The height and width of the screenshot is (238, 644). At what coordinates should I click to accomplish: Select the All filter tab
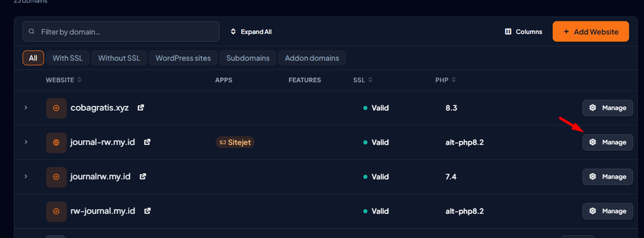click(33, 58)
